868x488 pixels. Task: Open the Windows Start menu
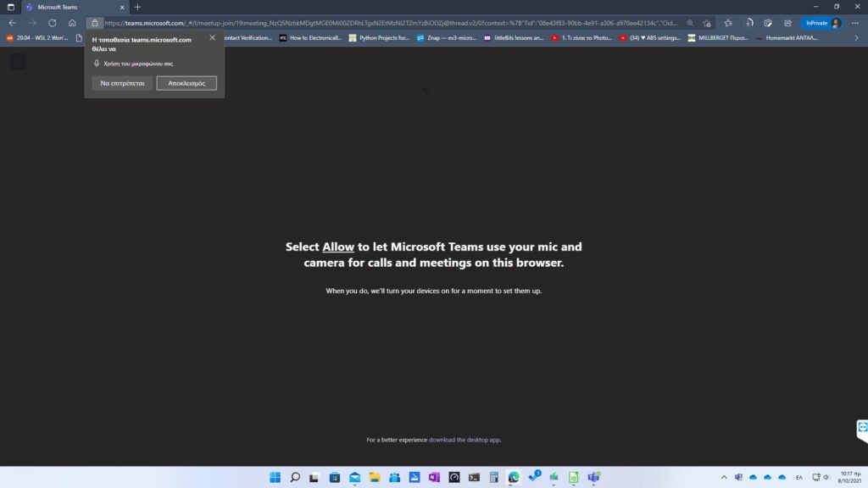275,477
